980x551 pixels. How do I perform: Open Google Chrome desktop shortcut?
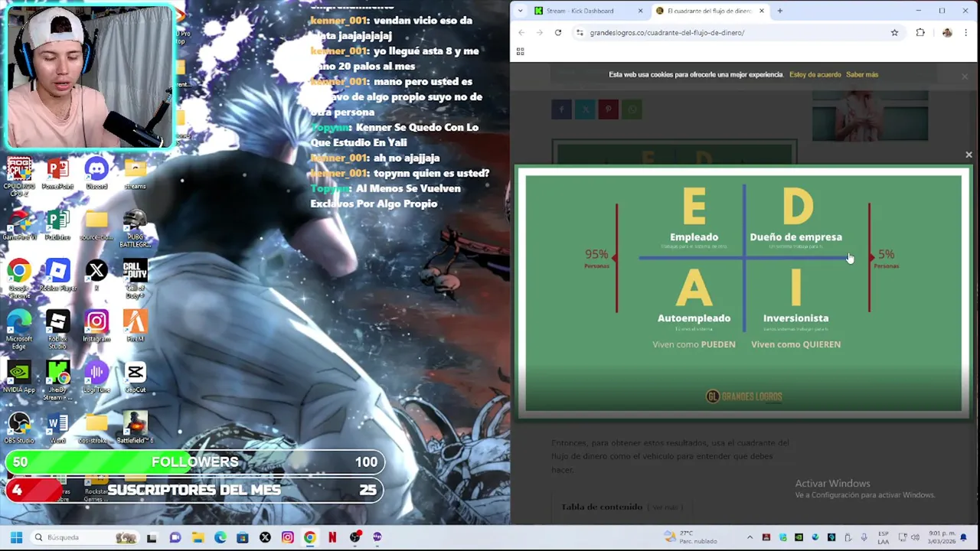click(19, 279)
